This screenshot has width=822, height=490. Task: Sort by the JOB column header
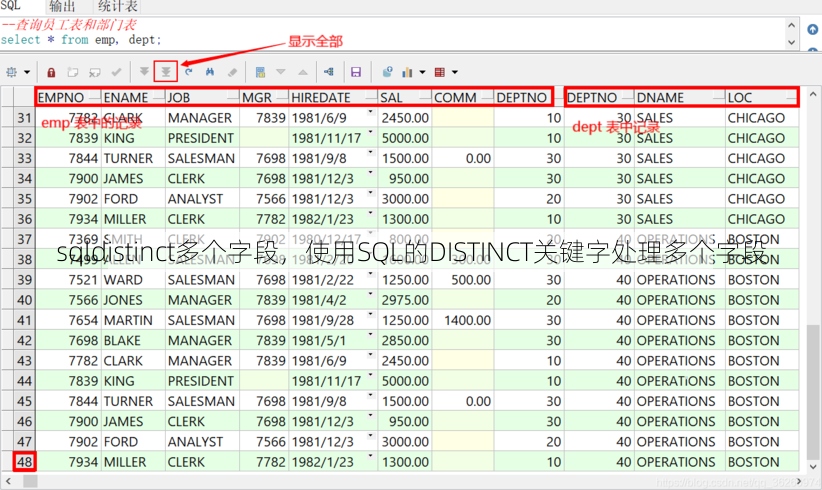[x=202, y=97]
